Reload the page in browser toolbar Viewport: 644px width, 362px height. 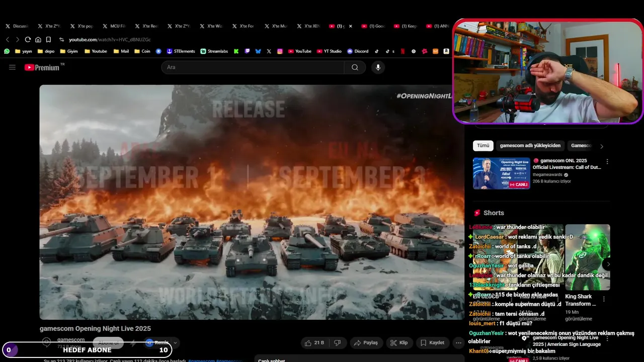tap(28, 39)
